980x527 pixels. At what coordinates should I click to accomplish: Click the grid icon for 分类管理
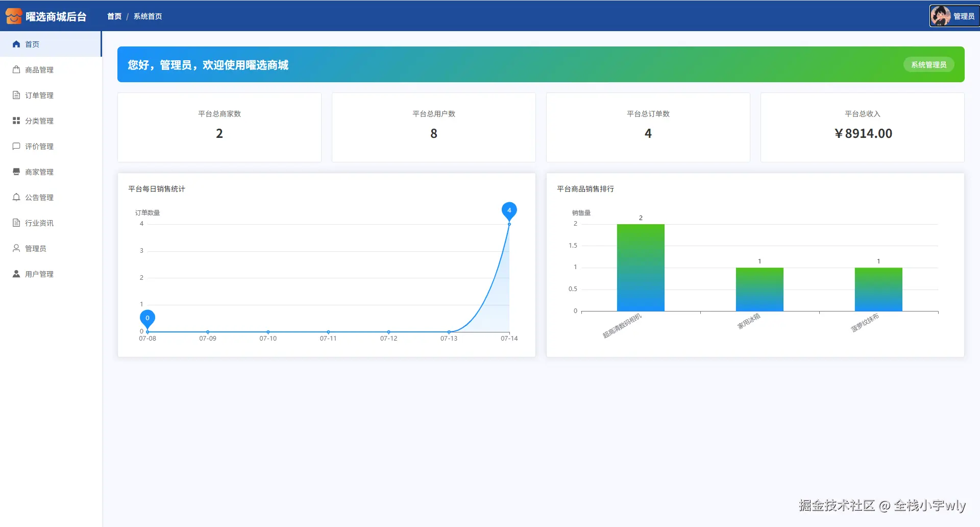point(16,121)
